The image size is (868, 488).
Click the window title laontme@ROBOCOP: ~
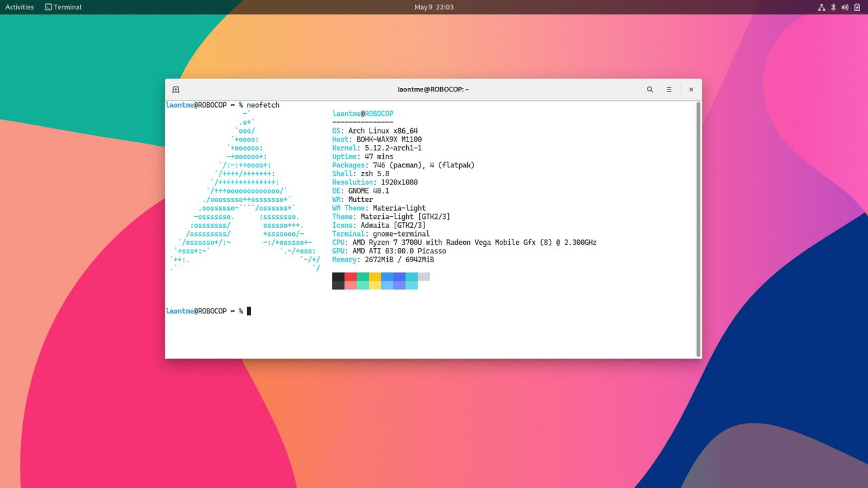(433, 89)
